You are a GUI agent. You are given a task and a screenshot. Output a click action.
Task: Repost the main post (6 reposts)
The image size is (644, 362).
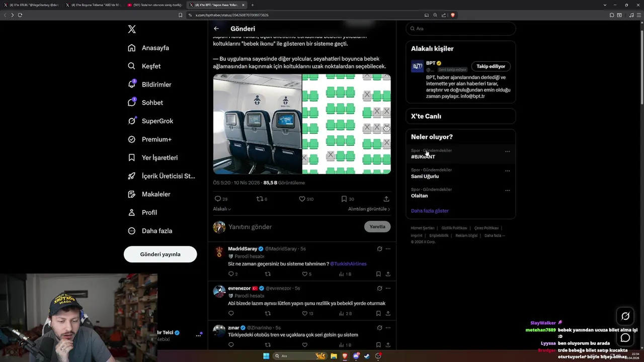(x=262, y=199)
